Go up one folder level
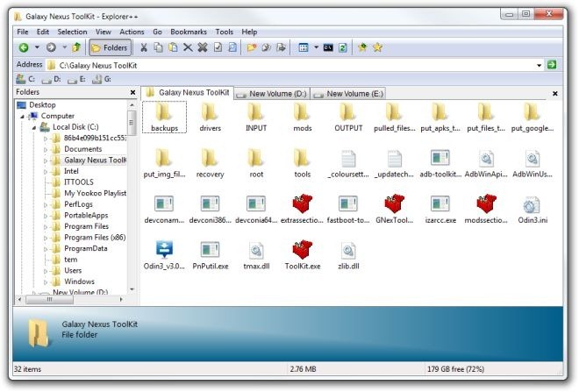The image size is (579, 392). tap(76, 47)
